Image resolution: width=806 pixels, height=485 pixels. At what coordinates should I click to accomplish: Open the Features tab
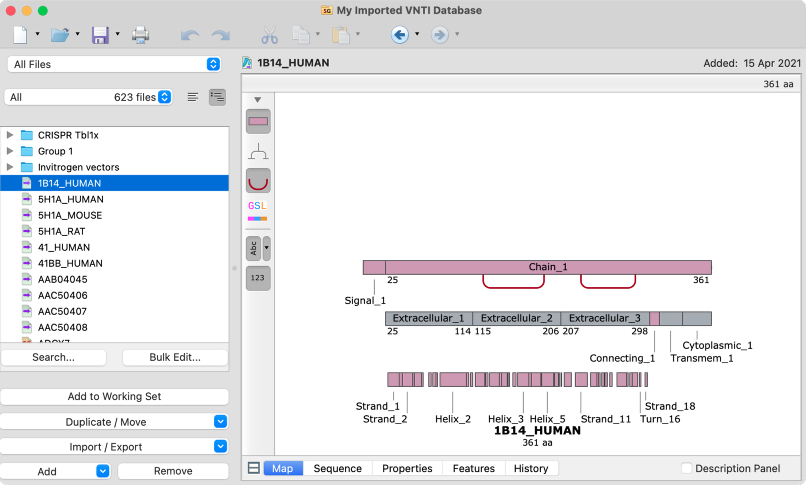(473, 468)
